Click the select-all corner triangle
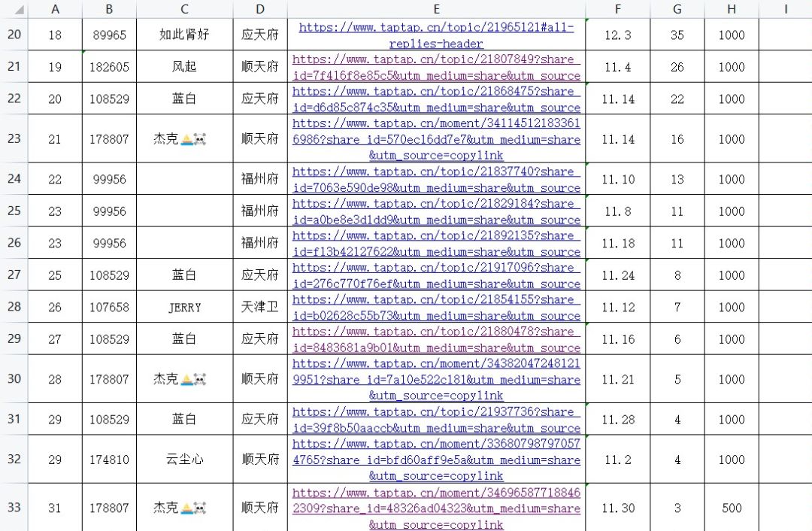 click(19, 11)
